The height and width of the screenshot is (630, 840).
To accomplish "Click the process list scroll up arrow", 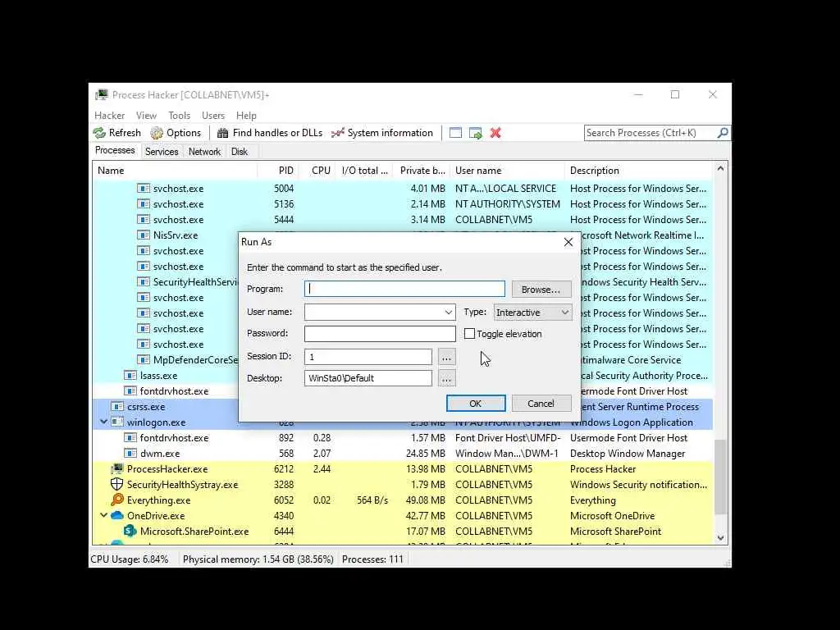I will point(720,169).
